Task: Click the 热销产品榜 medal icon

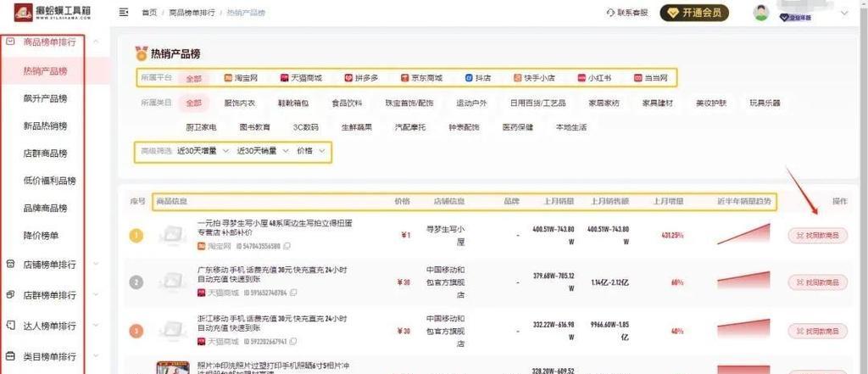Action: [x=142, y=53]
